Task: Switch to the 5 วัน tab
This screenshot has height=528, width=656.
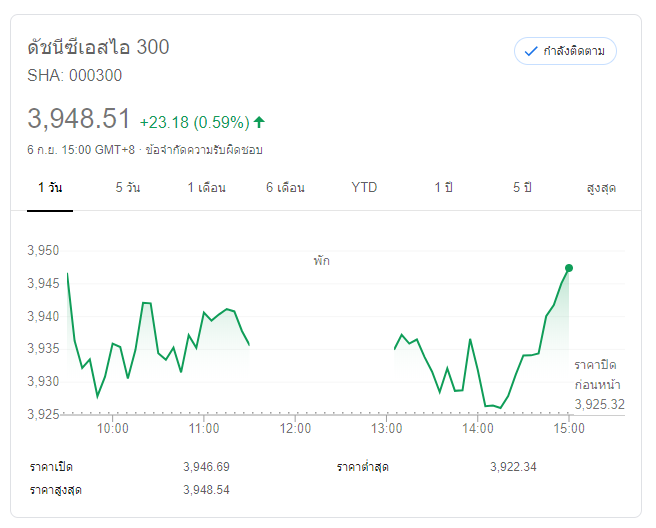Action: (127, 188)
